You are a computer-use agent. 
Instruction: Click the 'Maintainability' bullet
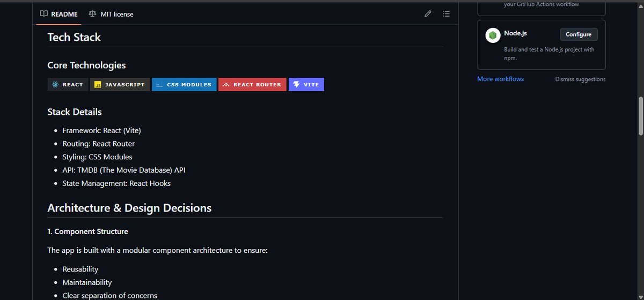[87, 282]
